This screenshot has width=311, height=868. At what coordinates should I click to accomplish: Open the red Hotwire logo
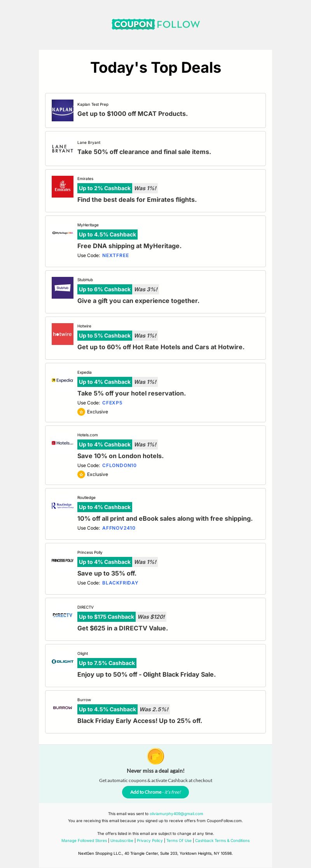pos(63,334)
